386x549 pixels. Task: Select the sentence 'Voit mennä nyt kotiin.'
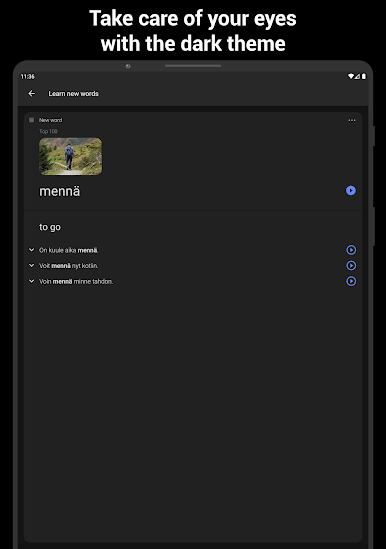(x=68, y=266)
